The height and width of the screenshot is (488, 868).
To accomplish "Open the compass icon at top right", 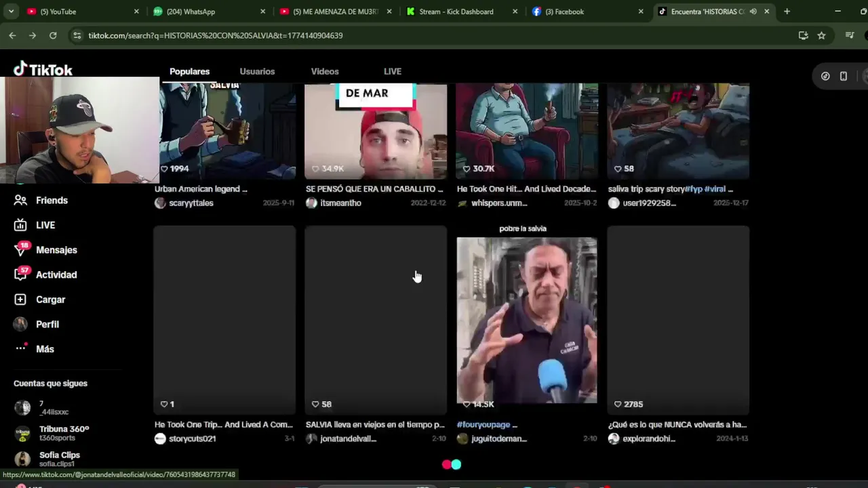I will pos(825,76).
